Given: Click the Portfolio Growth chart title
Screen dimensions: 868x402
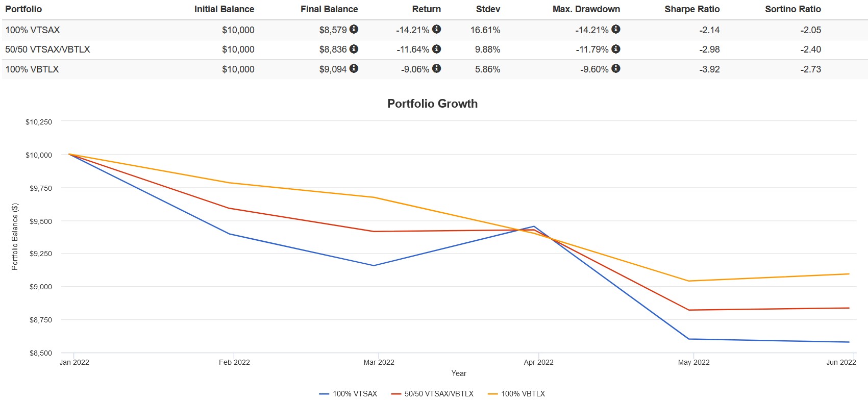Looking at the screenshot, I should coord(433,104).
